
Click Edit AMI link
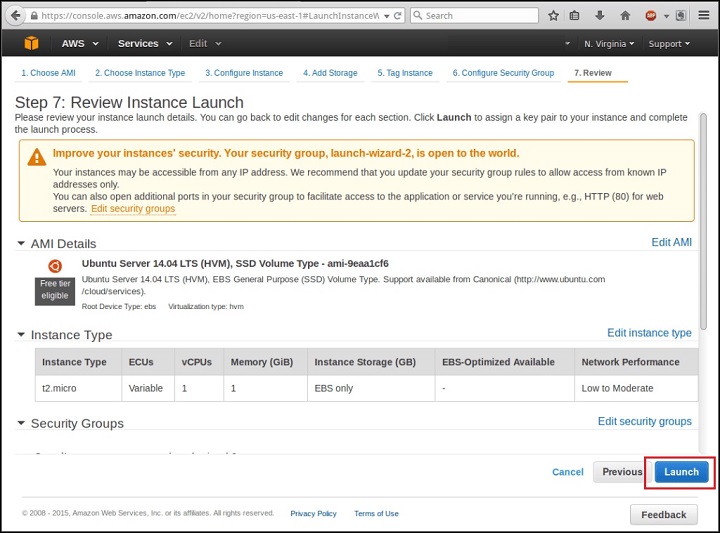pyautogui.click(x=671, y=242)
